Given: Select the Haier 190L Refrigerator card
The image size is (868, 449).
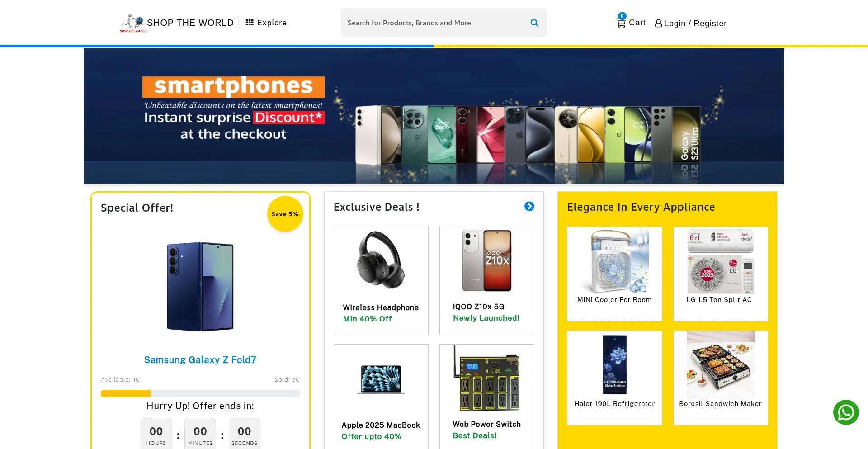Looking at the screenshot, I should 614,378.
